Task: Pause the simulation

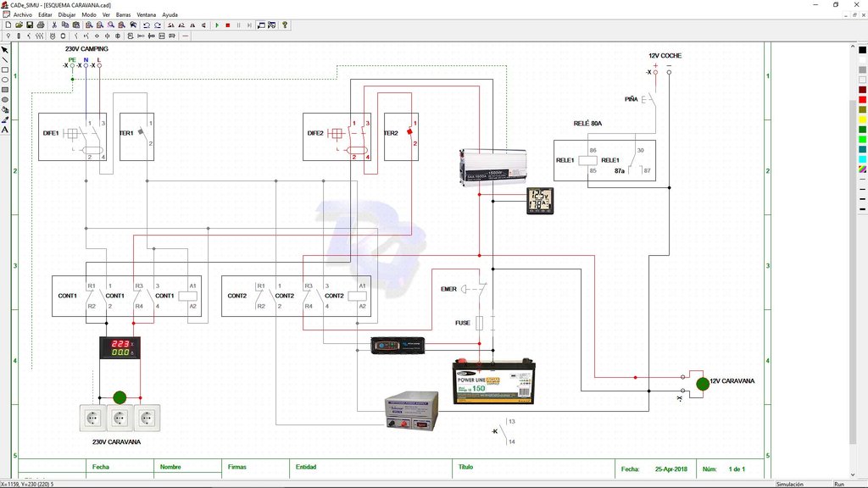Action: point(238,25)
